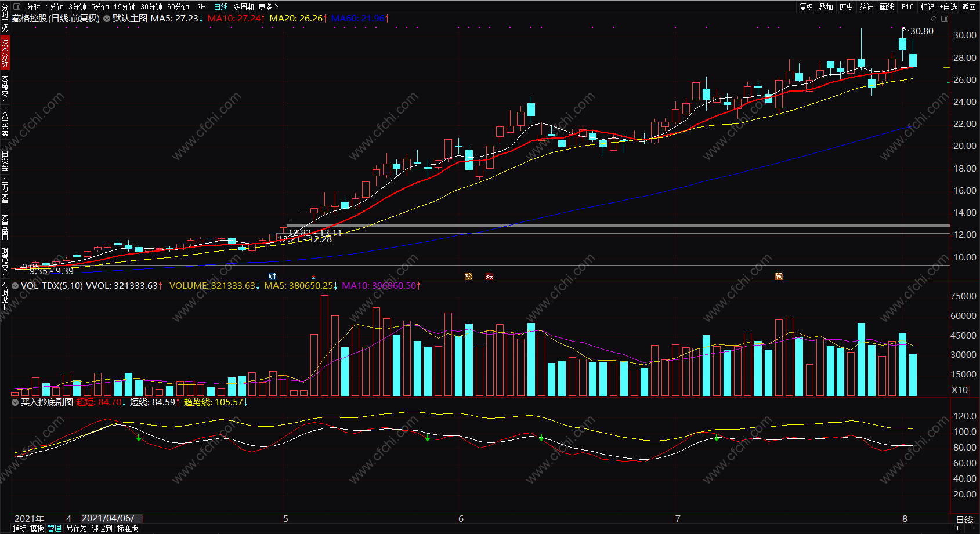Open VOL-TDX indicator settings icon
The image size is (980, 534).
click(x=15, y=286)
